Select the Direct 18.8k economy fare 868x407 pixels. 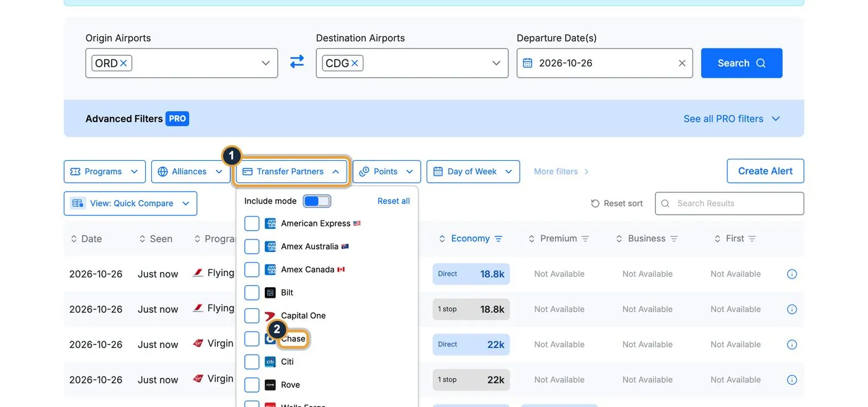[471, 274]
